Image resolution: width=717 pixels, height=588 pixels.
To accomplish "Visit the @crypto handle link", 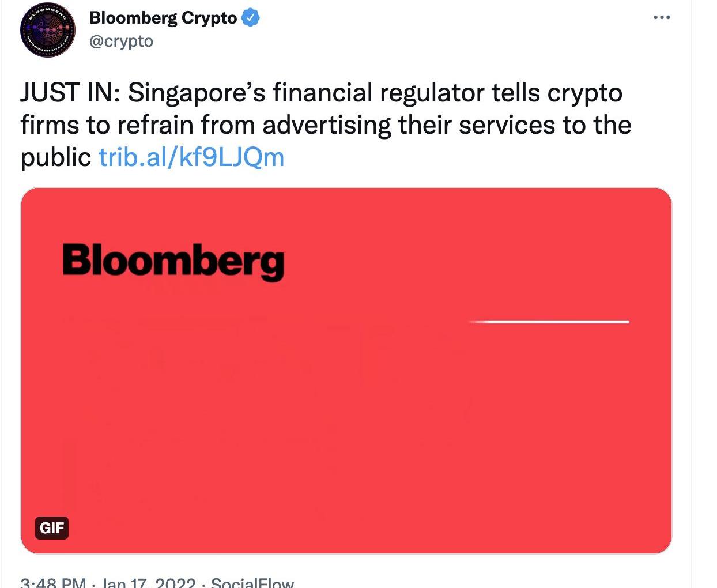I will [121, 42].
